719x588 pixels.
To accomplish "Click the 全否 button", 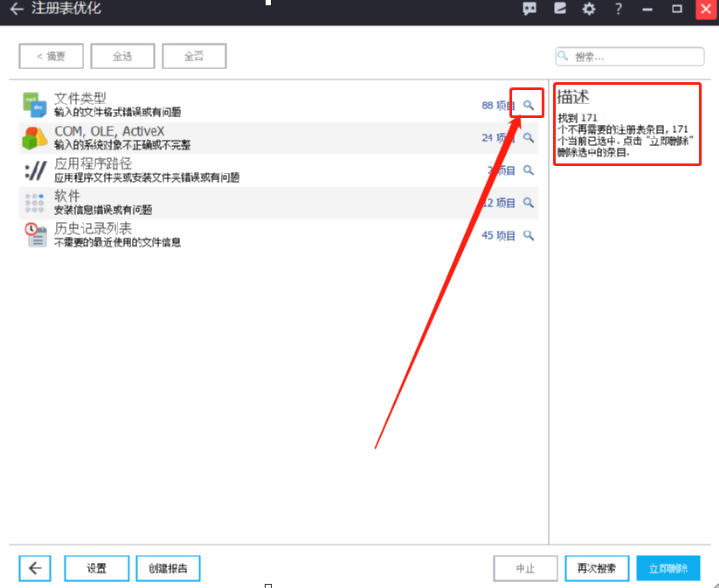I will 194,56.
